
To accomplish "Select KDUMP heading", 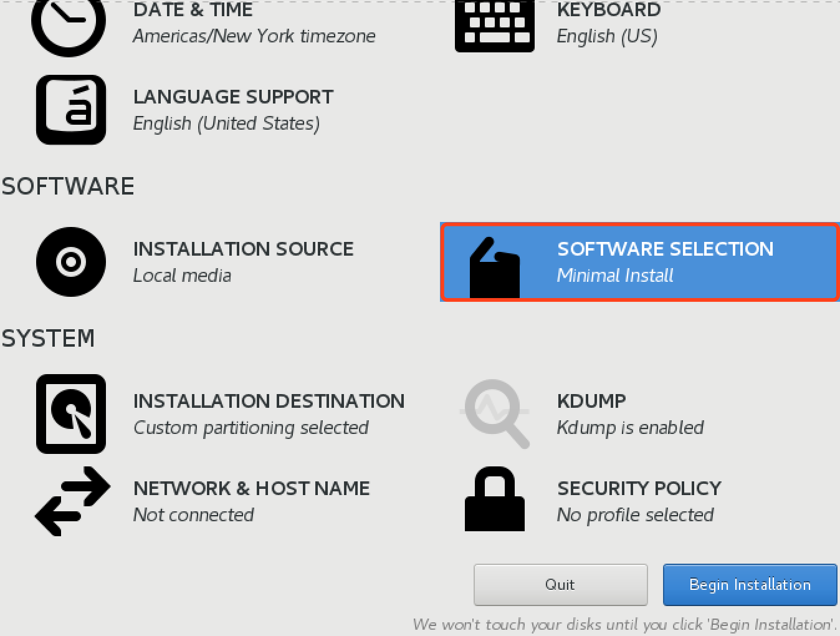I will click(x=591, y=401).
